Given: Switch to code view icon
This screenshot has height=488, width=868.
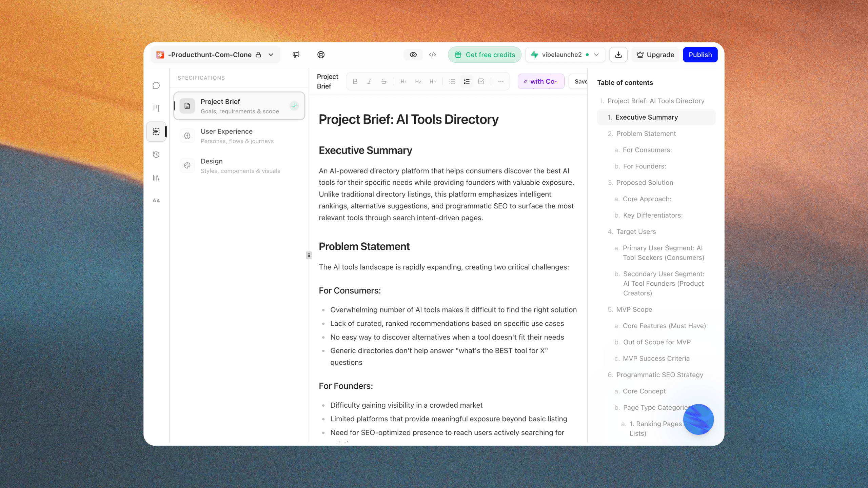Looking at the screenshot, I should (x=432, y=55).
